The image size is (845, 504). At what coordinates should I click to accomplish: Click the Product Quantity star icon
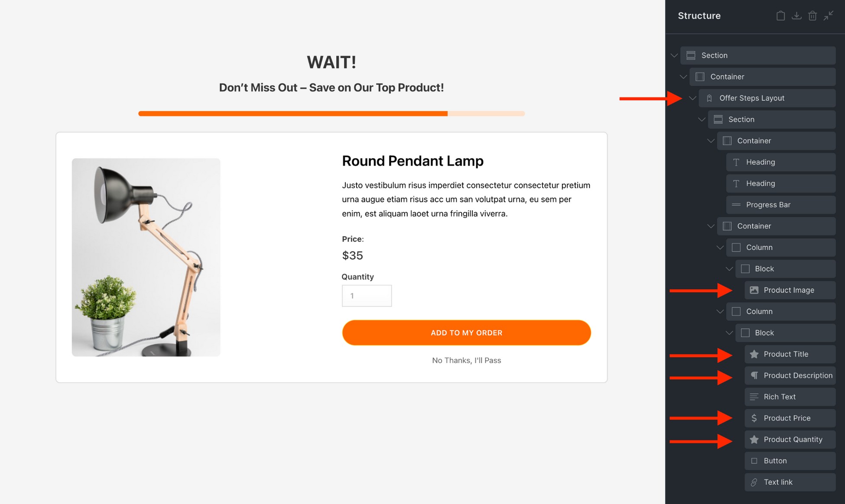[x=753, y=439]
